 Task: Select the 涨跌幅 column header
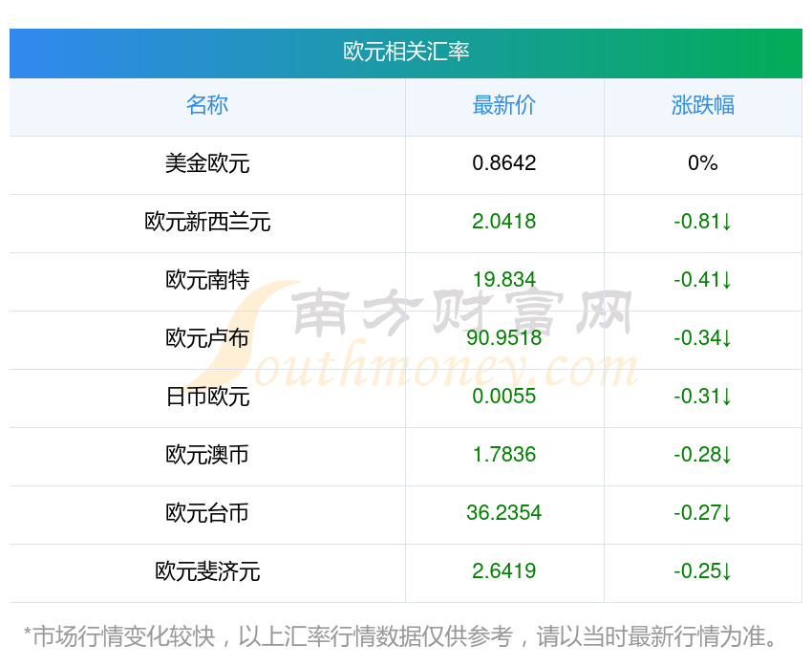[x=702, y=105]
